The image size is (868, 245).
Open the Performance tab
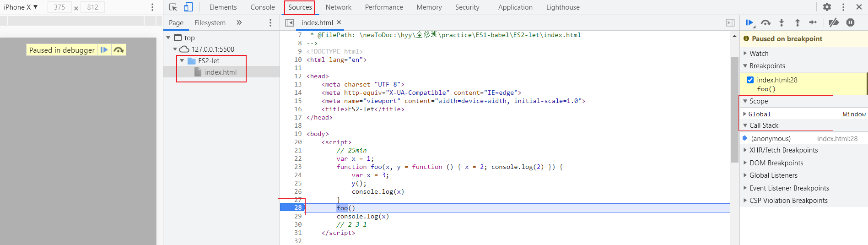[x=384, y=7]
